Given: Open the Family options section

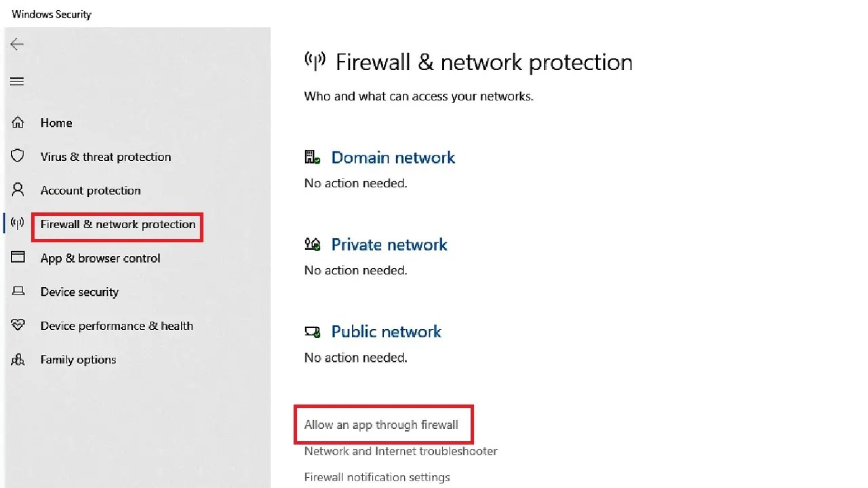Looking at the screenshot, I should [78, 359].
